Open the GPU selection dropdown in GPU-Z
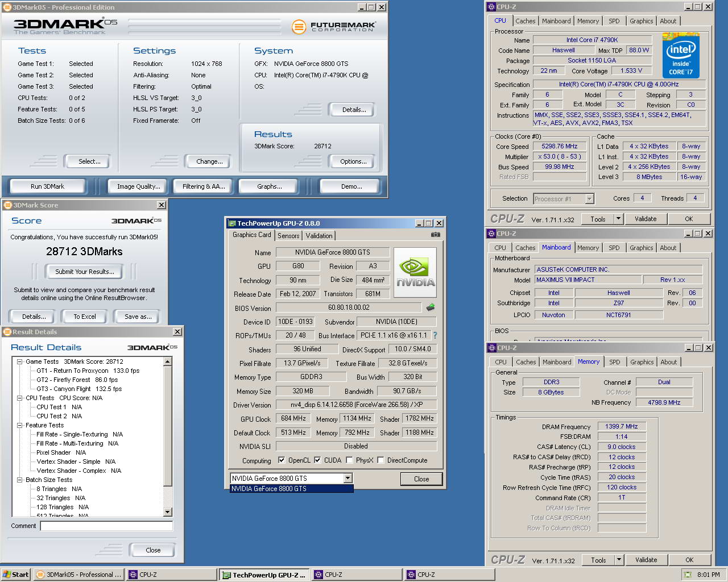The width and height of the screenshot is (728, 582). point(348,479)
